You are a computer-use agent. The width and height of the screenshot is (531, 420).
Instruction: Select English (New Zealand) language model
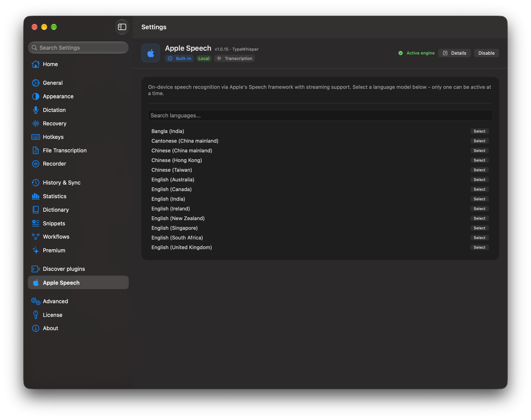click(x=479, y=218)
